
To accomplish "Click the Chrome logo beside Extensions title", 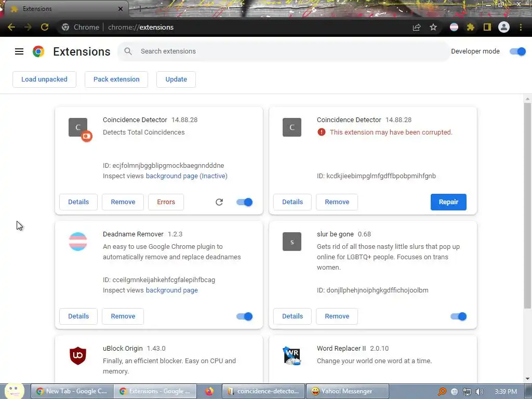I will [x=38, y=51].
